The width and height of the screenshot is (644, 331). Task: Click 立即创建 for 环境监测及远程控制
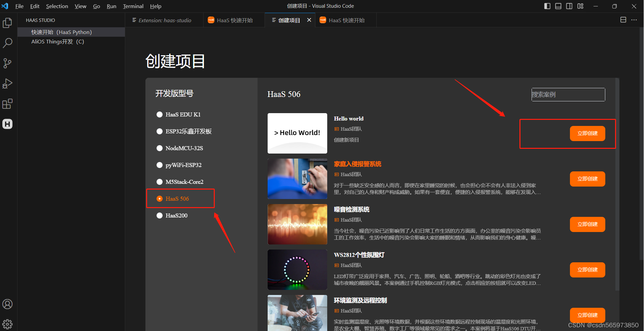click(x=587, y=315)
